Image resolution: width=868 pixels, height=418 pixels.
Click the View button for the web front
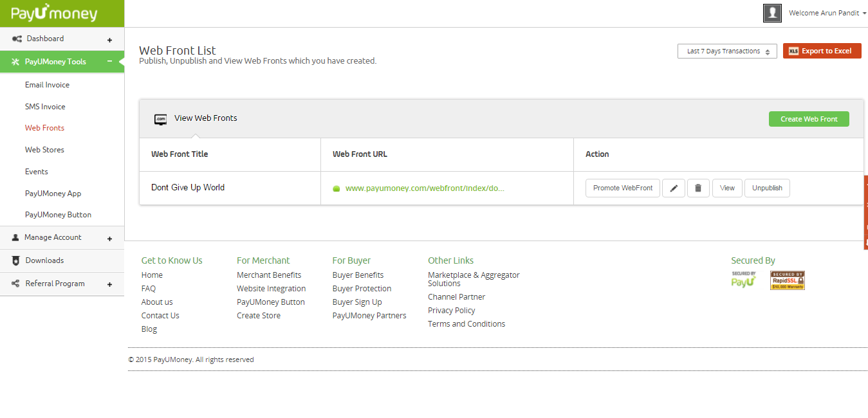727,188
